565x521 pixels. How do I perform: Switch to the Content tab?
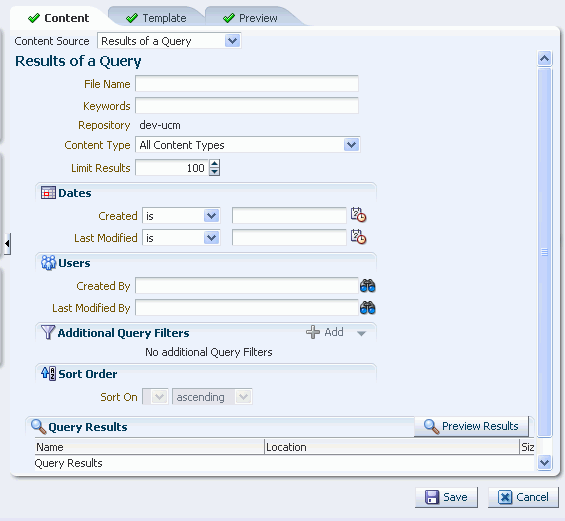(59, 18)
